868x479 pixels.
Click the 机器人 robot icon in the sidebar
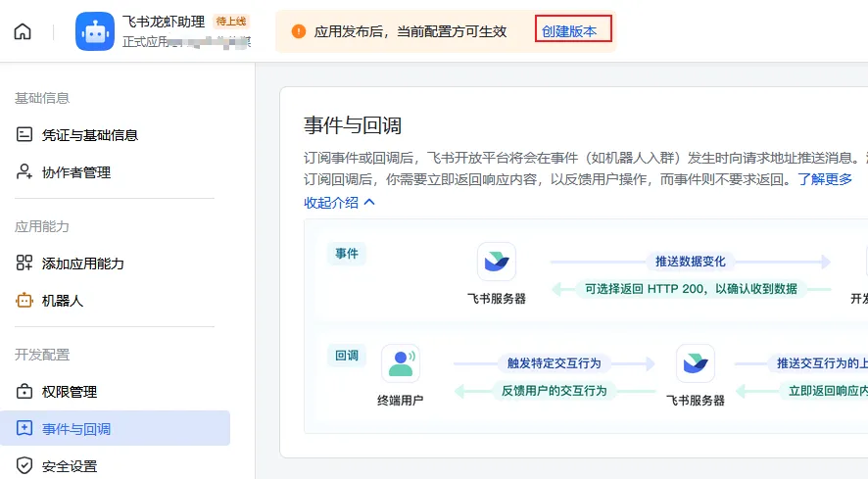pyautogui.click(x=24, y=300)
